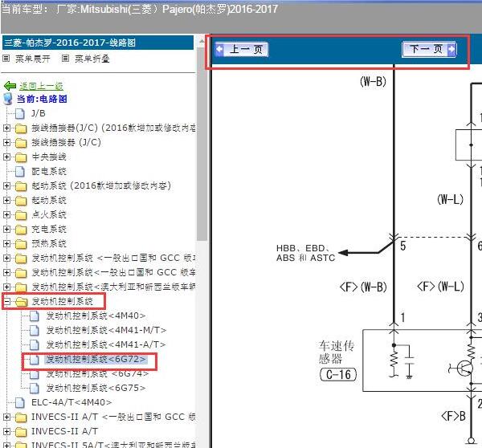This screenshot has height=448, width=482.
Task: Click the 当前:电路图 shield icon
Action: click(8, 100)
